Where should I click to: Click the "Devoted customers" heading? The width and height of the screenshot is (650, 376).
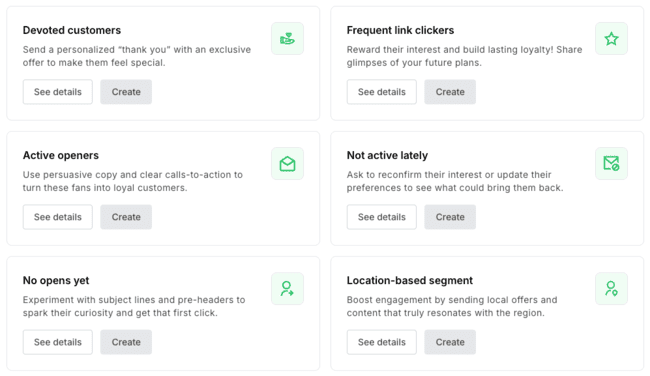click(72, 30)
